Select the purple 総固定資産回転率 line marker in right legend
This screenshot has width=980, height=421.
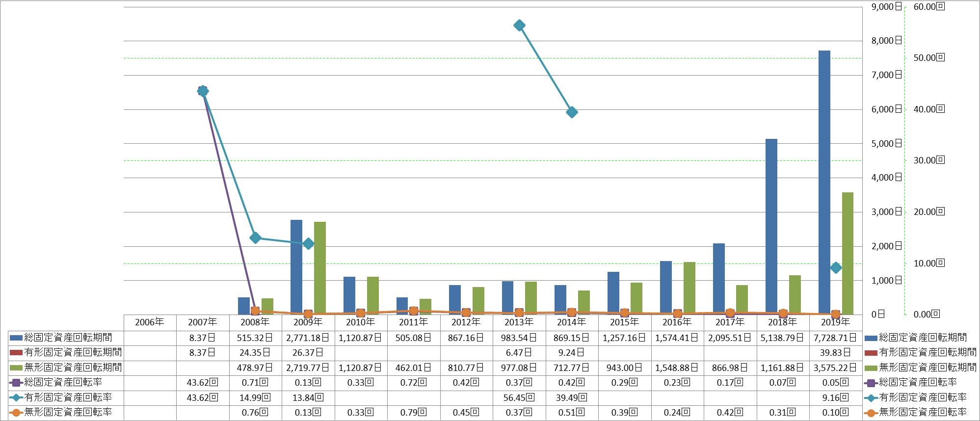pos(871,383)
